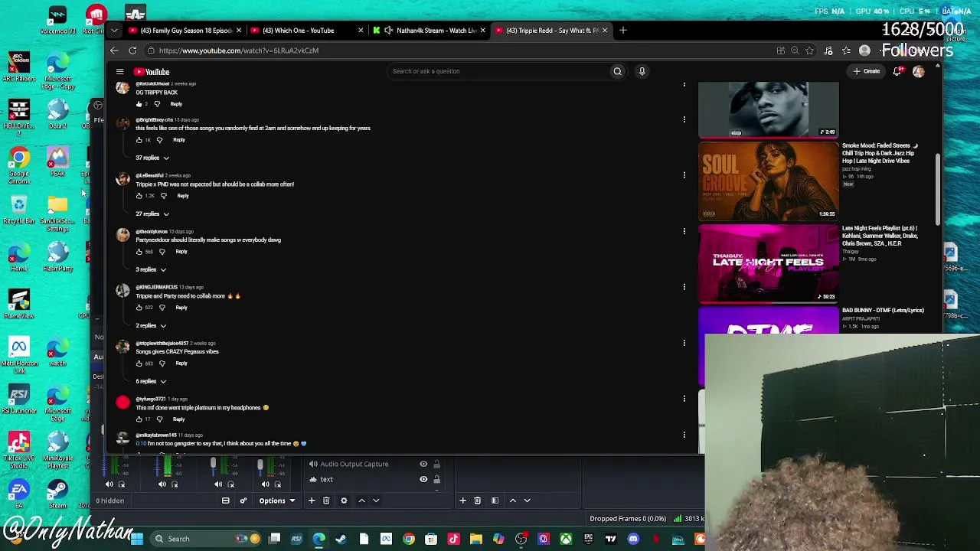Click the YouTube Create button

[x=867, y=71]
